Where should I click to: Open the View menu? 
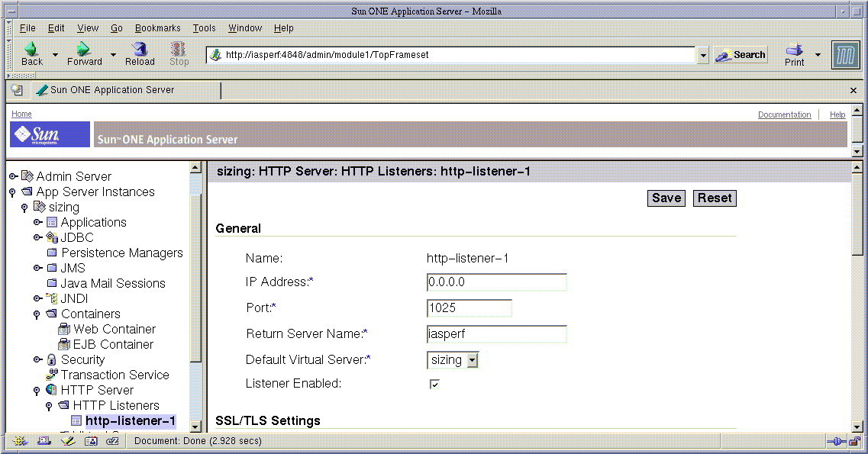click(x=88, y=28)
